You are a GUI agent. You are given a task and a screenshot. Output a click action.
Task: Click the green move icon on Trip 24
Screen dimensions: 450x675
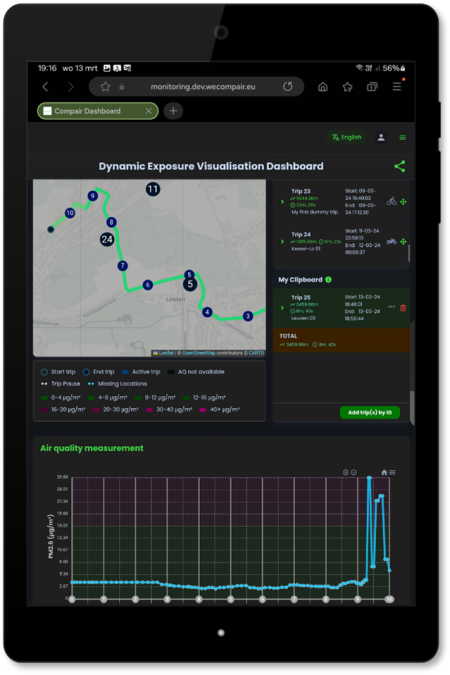[403, 242]
